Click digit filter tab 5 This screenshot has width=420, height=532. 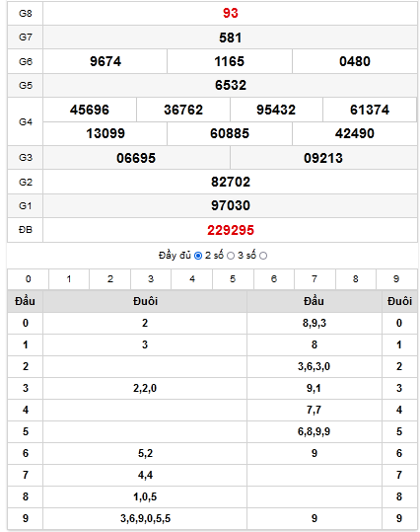coord(233,279)
